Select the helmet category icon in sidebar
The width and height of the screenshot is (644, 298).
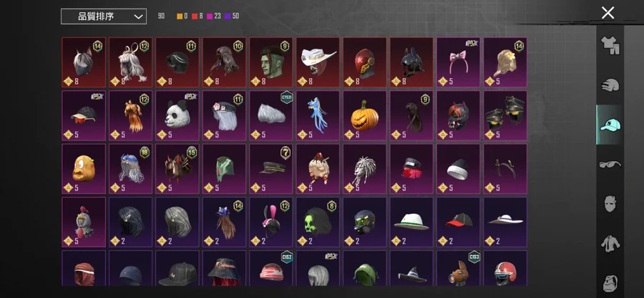coord(610,85)
